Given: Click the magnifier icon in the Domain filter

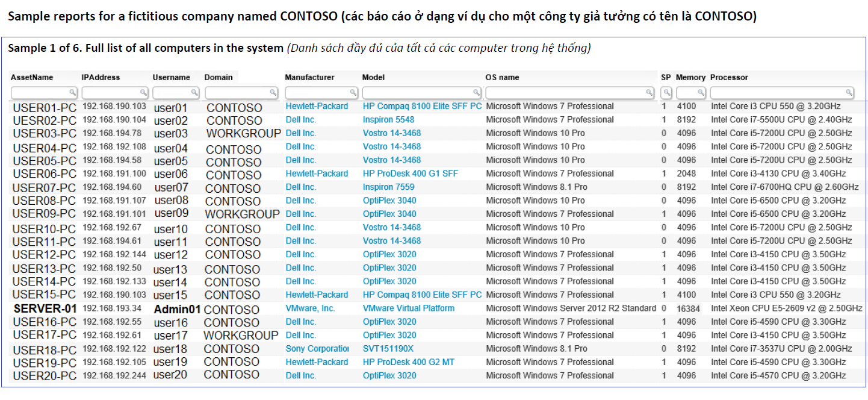Looking at the screenshot, I should point(273,93).
